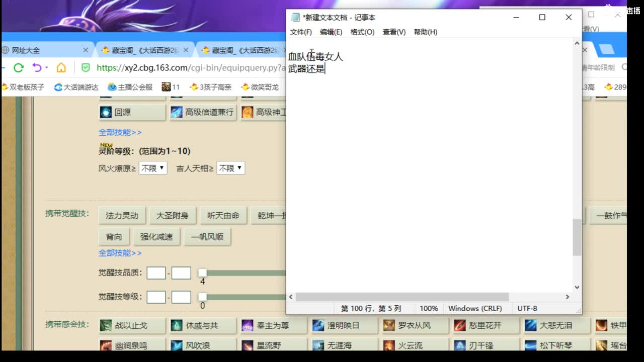Select the 高级倍道兼行 skill

pyautogui.click(x=203, y=112)
